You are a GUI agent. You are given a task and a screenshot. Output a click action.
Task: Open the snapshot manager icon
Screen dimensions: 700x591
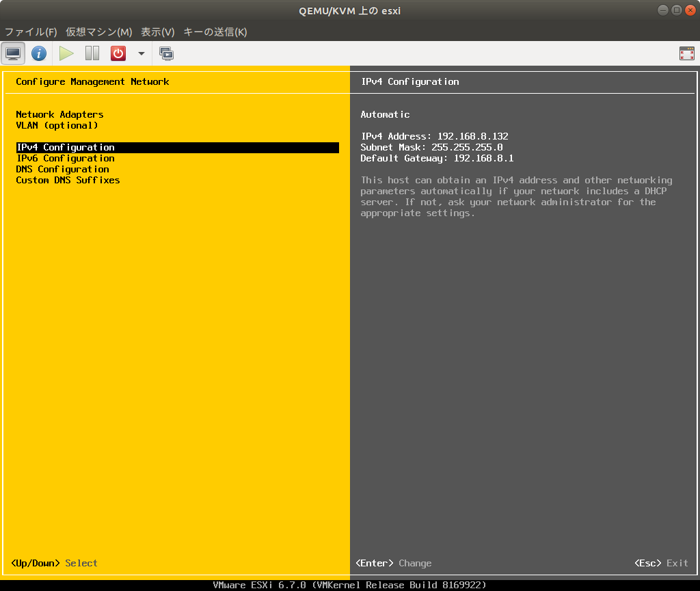(x=167, y=53)
